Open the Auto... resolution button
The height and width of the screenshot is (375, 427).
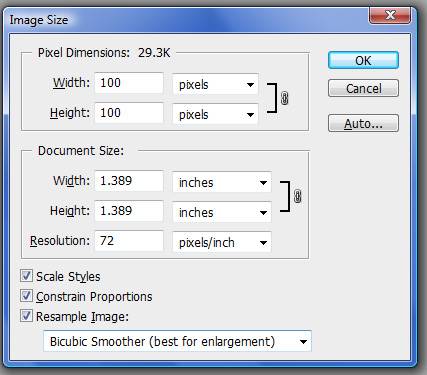pos(363,123)
